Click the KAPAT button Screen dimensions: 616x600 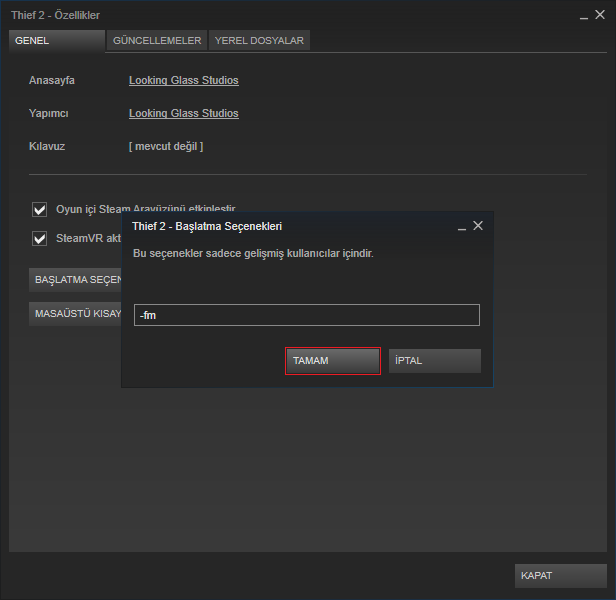tap(561, 576)
